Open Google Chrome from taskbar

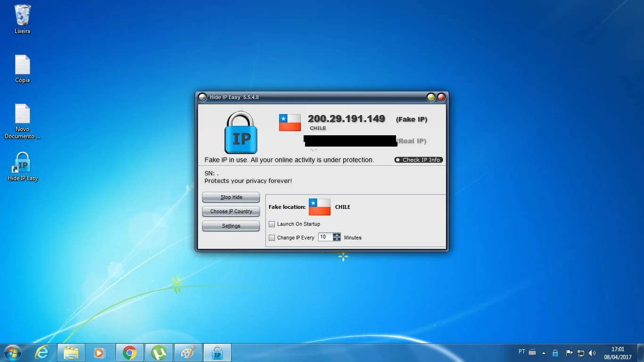(x=130, y=353)
